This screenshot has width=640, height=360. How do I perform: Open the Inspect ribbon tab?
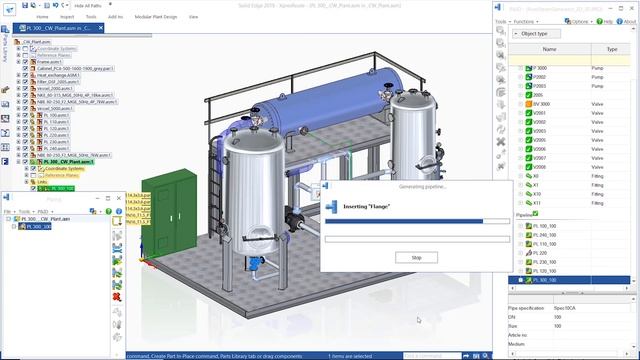(x=67, y=17)
